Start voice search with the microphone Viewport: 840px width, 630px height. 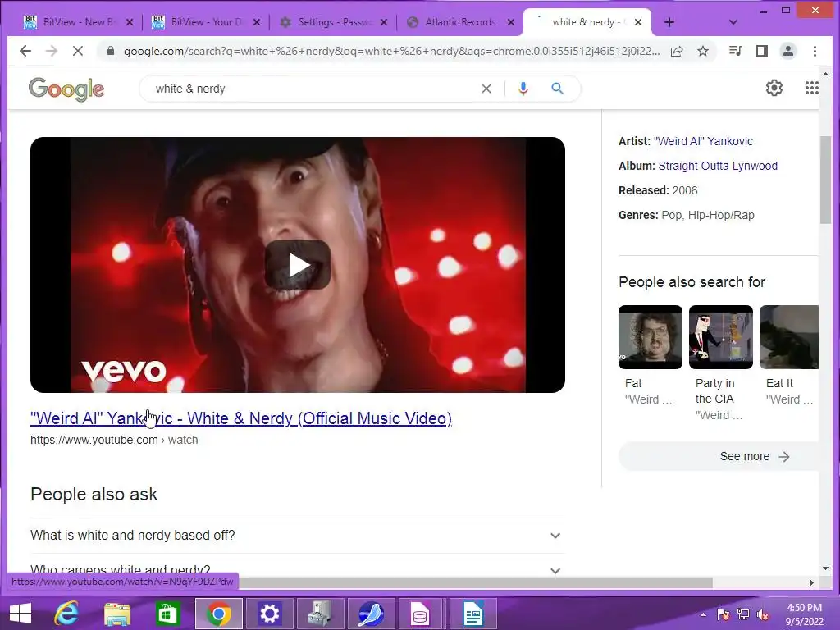(x=523, y=89)
